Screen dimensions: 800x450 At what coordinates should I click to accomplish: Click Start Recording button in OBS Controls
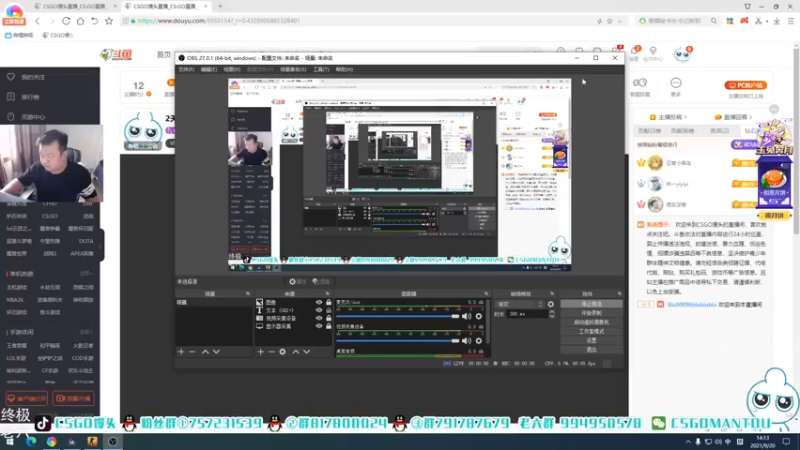point(591,313)
